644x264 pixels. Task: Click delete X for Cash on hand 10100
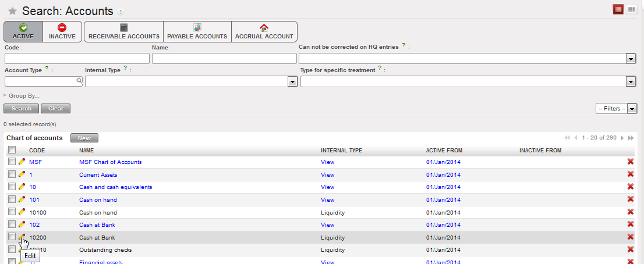[x=630, y=212]
